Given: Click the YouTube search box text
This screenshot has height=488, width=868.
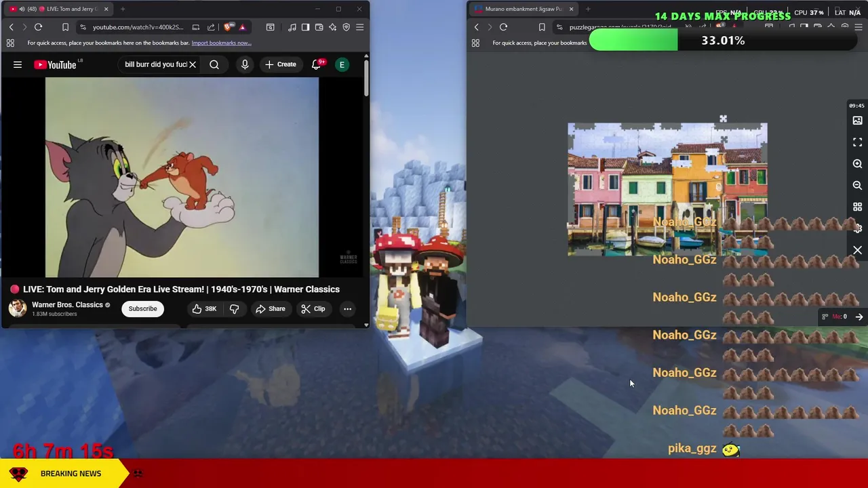Looking at the screenshot, I should [x=155, y=64].
